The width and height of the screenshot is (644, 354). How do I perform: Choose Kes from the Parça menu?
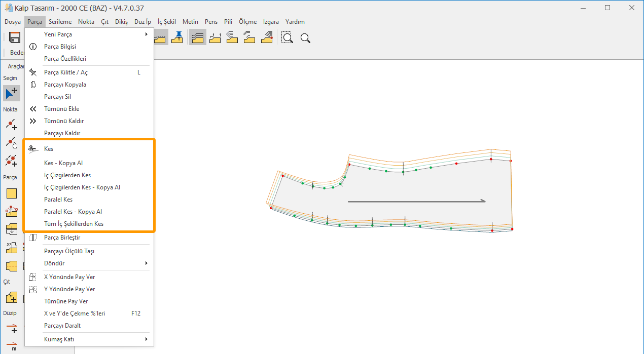tap(49, 149)
